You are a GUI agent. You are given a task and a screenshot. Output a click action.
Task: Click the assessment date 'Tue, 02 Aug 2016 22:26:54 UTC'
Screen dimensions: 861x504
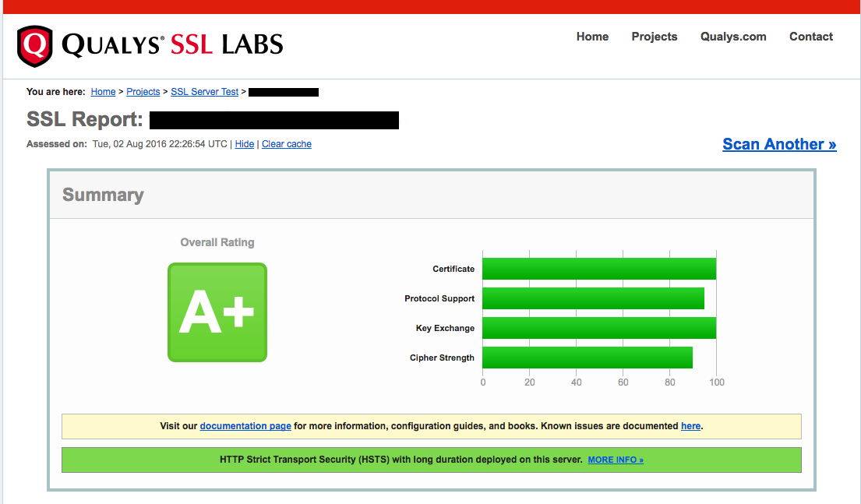pos(160,144)
